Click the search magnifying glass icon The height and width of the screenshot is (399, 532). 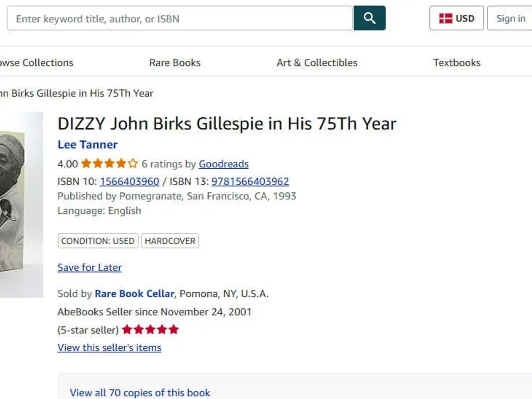(369, 18)
